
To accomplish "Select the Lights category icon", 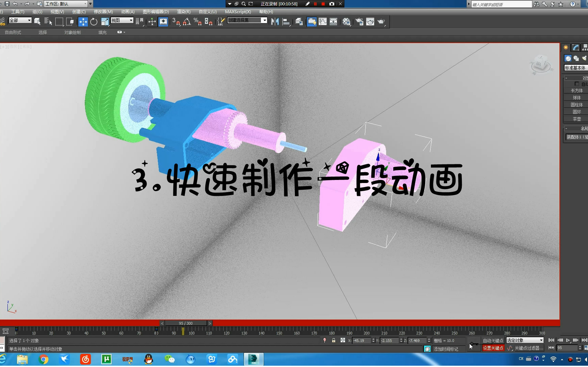I will tap(584, 58).
